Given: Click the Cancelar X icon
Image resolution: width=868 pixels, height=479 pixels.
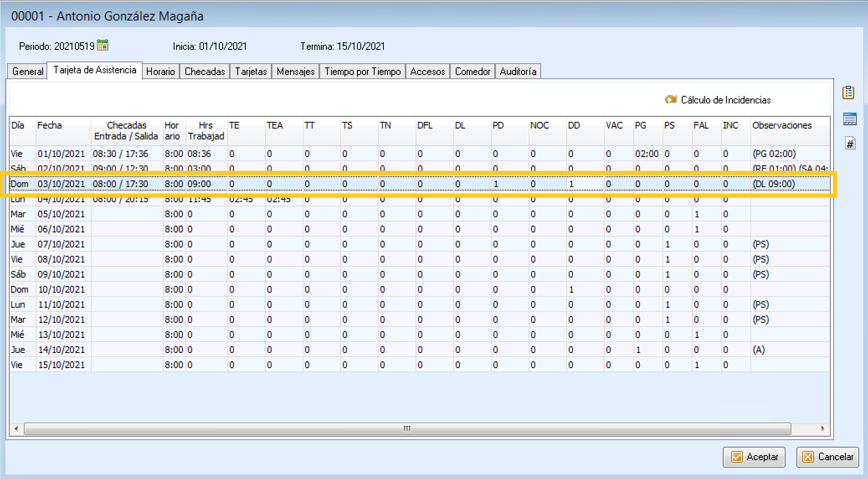Looking at the screenshot, I should pyautogui.click(x=808, y=457).
